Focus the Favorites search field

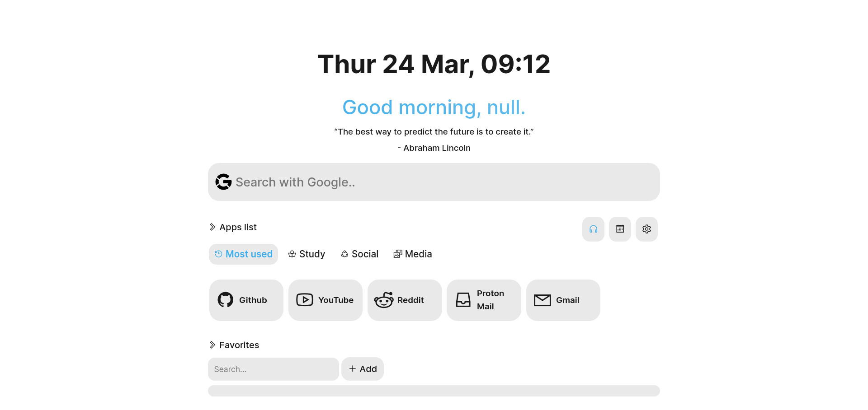pyautogui.click(x=274, y=369)
